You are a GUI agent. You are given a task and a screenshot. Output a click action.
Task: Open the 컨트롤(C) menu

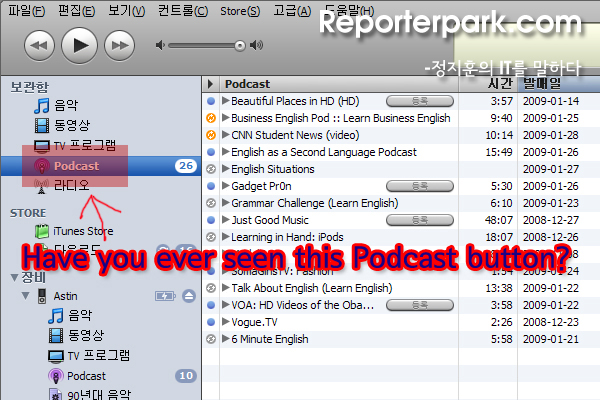coord(183,11)
